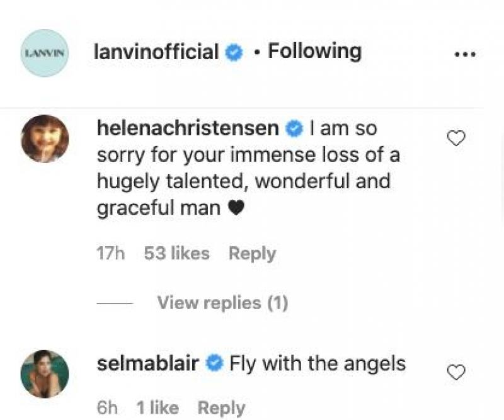Reply to selmablair's comment

[221, 408]
